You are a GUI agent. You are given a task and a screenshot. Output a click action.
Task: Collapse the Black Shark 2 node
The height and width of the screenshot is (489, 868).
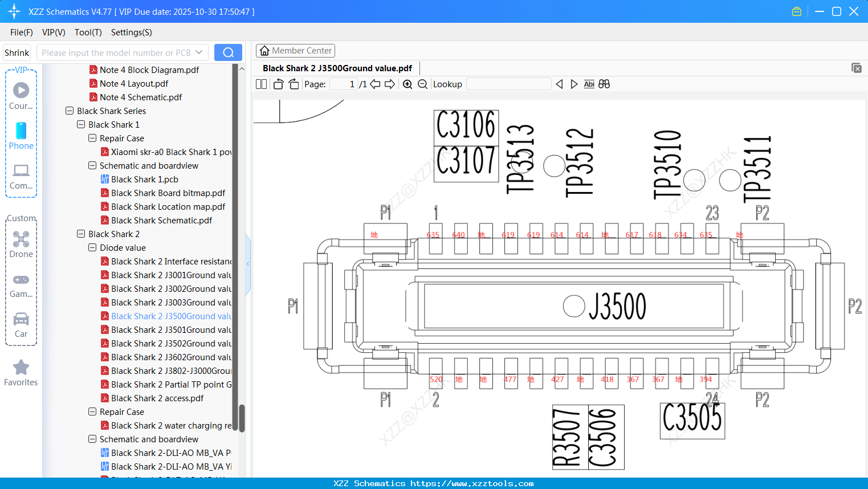click(x=81, y=234)
